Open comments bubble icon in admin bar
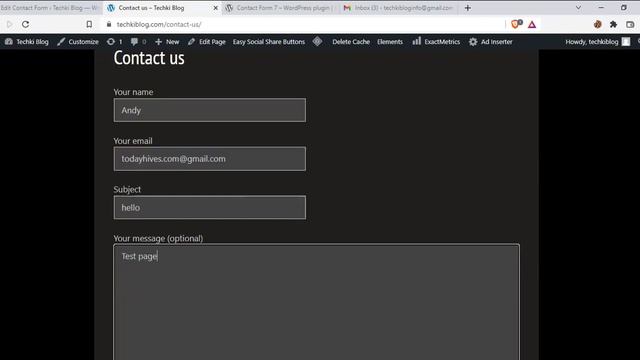This screenshot has width=640, height=360. tap(138, 42)
